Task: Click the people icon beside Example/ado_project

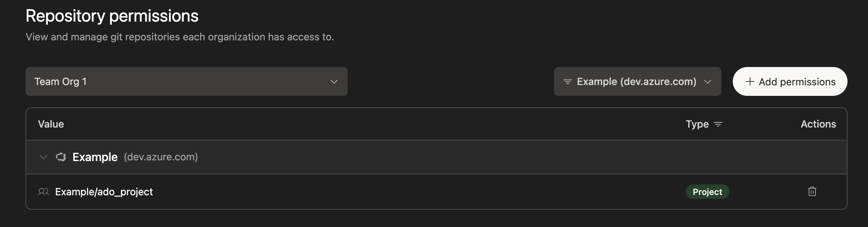Action: click(x=44, y=192)
